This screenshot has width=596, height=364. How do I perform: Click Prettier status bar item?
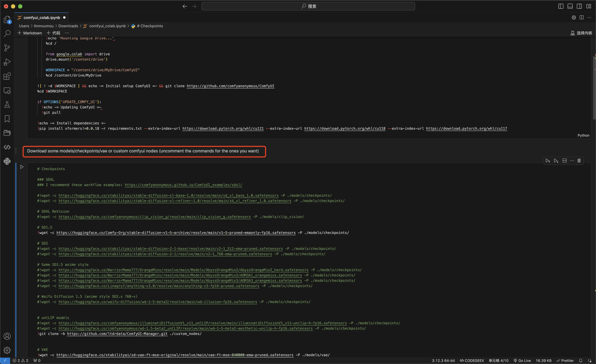click(x=565, y=360)
